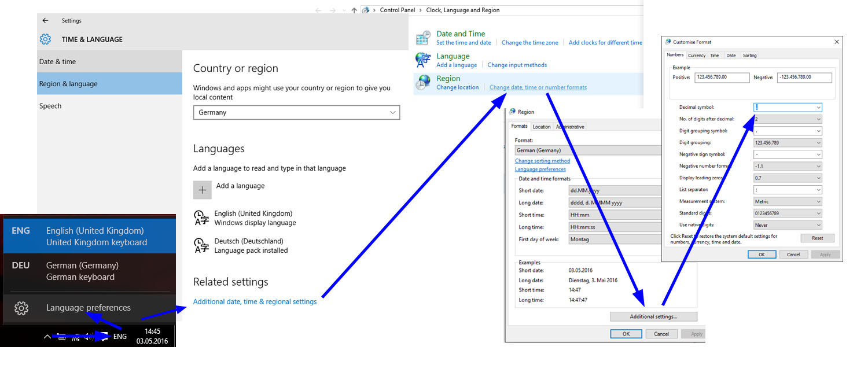Click the English (United Kingdom) language icon
Screen dimensions: 868x376
tap(201, 218)
